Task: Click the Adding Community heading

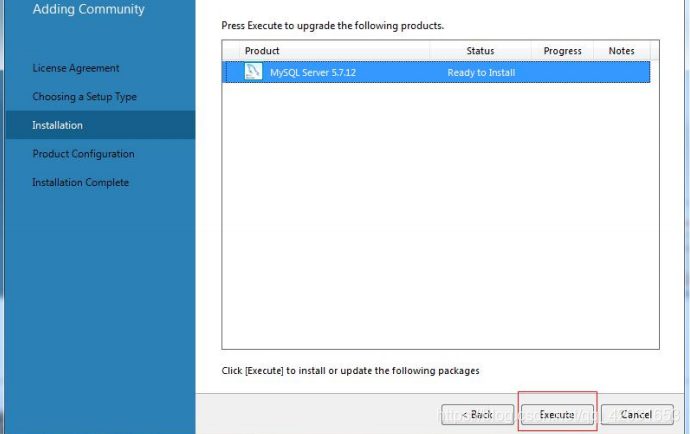Action: 88,9
